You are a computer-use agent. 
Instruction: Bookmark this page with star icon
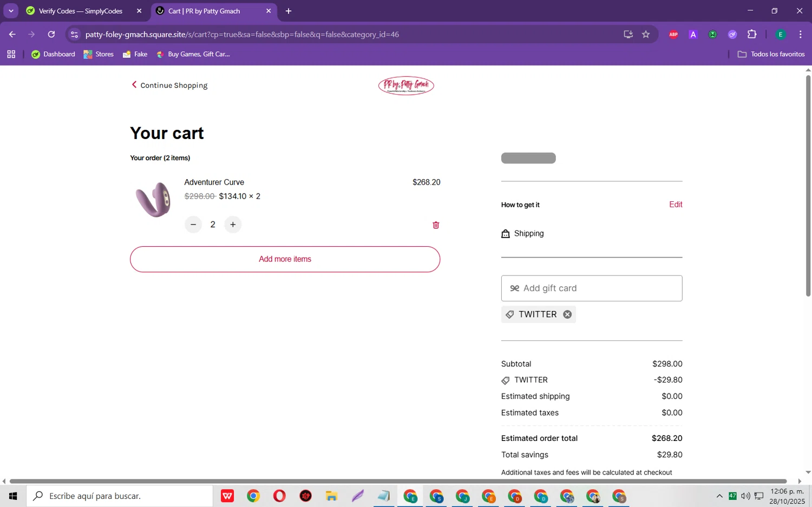coord(646,34)
